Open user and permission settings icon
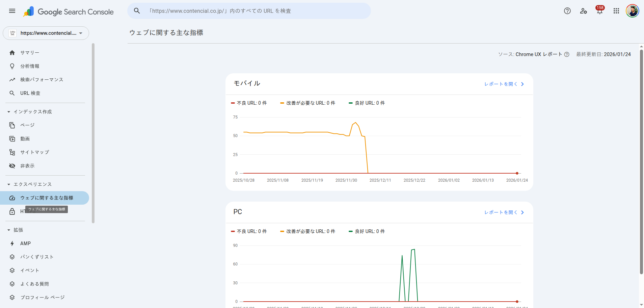The height and width of the screenshot is (308, 644). coord(584,11)
